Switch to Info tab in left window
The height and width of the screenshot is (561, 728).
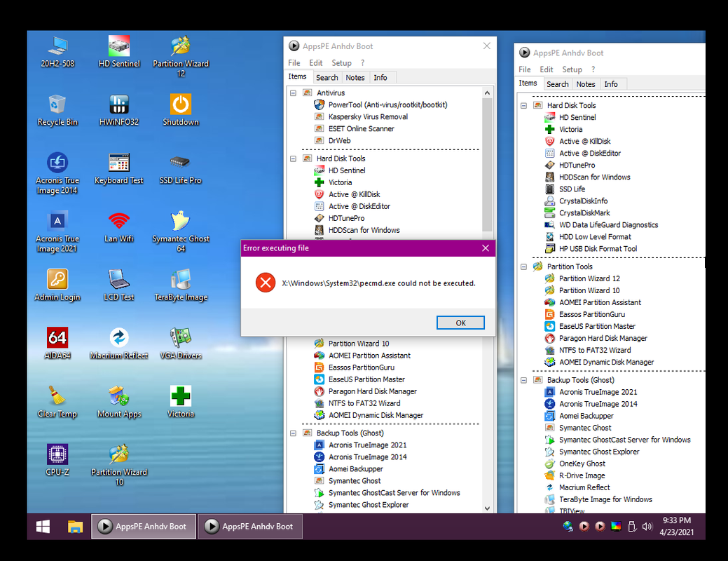tap(380, 78)
